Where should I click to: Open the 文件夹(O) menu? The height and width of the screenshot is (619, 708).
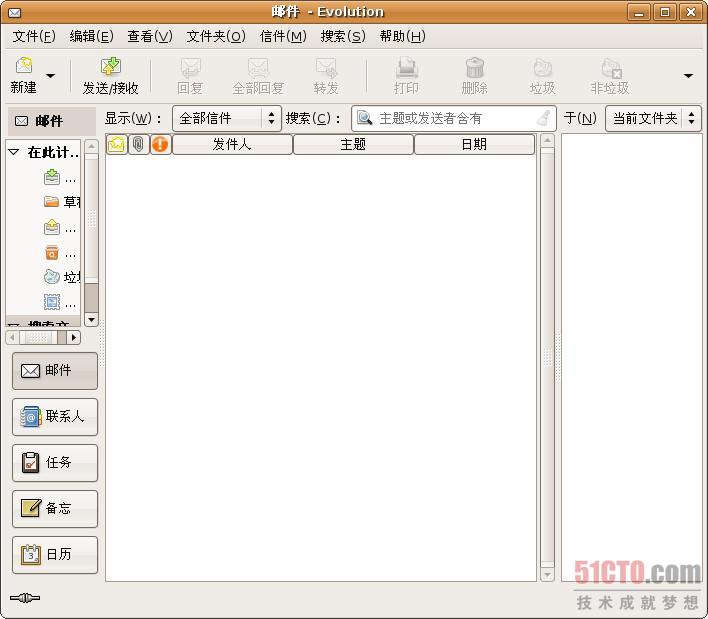point(216,36)
